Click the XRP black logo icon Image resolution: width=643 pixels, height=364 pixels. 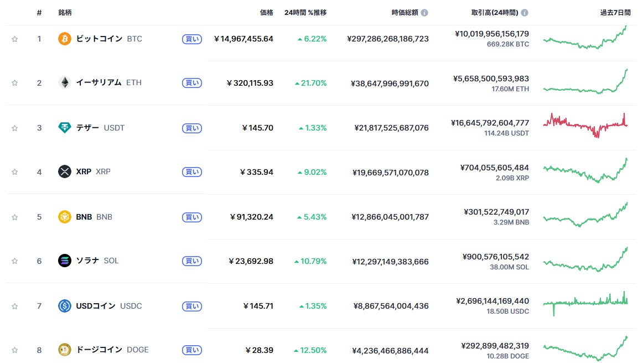[x=64, y=171]
